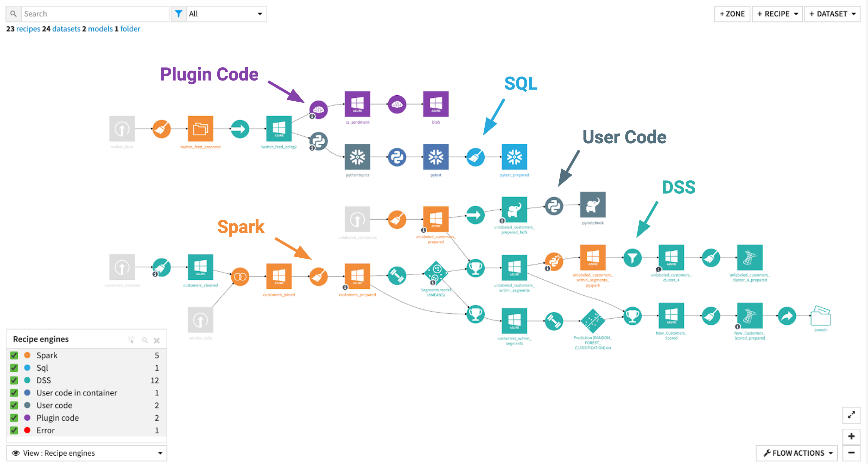Viewport: 868px width, 464px height.
Task: Click the teal funnel recipe after unlabeled_customers_within_segments_pyspark
Action: tap(633, 258)
